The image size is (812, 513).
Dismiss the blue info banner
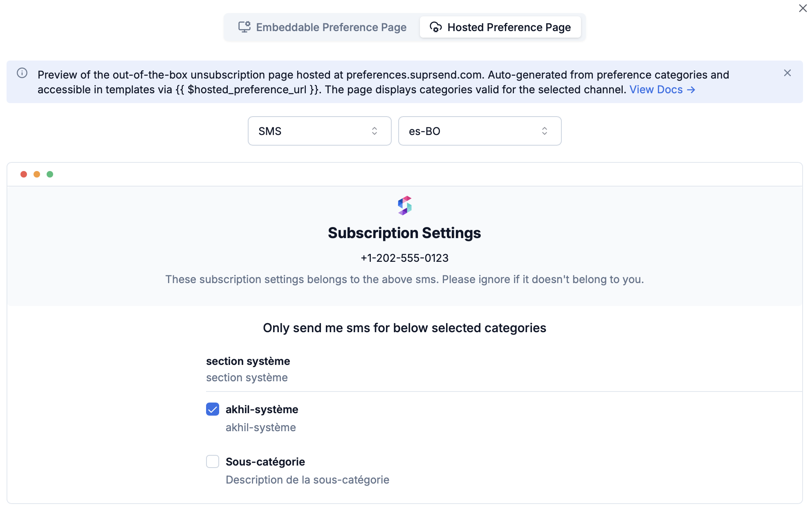click(x=787, y=73)
